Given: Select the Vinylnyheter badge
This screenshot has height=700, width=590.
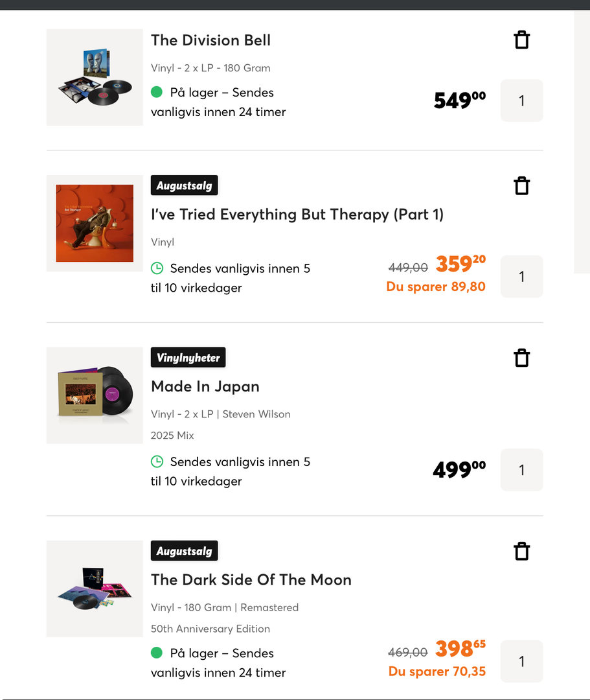Looking at the screenshot, I should [x=188, y=357].
